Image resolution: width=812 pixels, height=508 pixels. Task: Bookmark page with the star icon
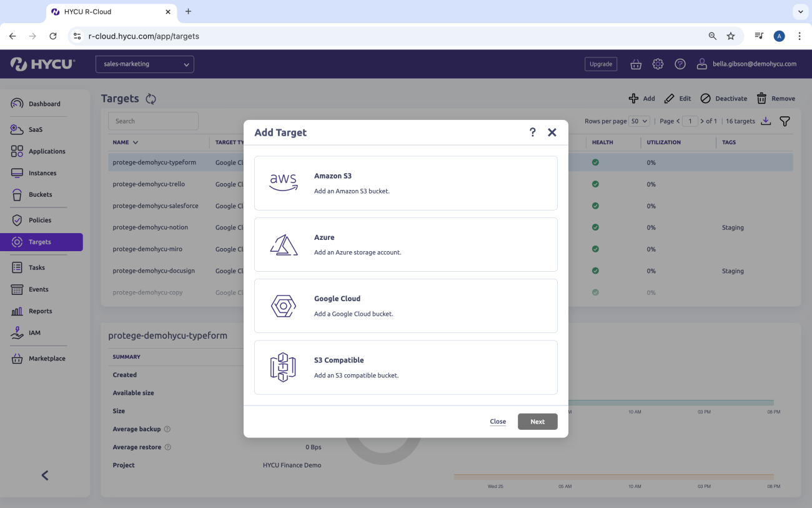pos(731,36)
